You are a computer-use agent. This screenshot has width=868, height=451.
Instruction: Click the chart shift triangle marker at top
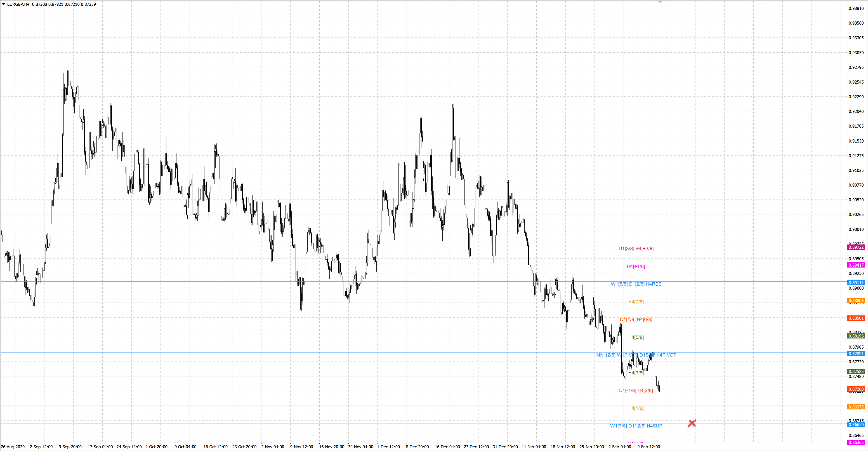click(660, 2)
